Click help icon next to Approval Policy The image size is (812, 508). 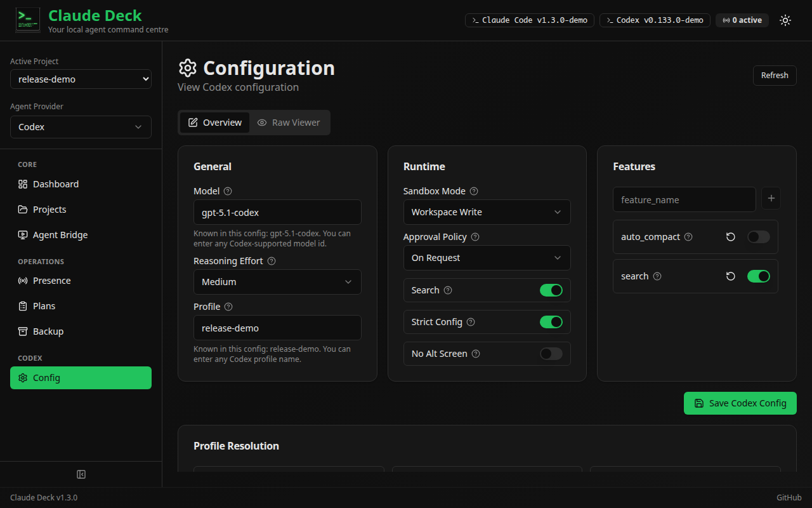[x=475, y=237]
